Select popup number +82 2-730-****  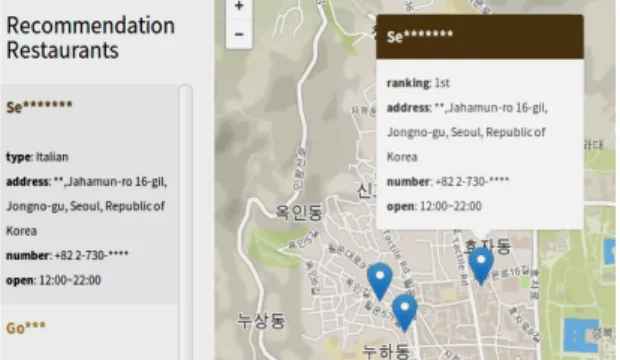click(448, 182)
